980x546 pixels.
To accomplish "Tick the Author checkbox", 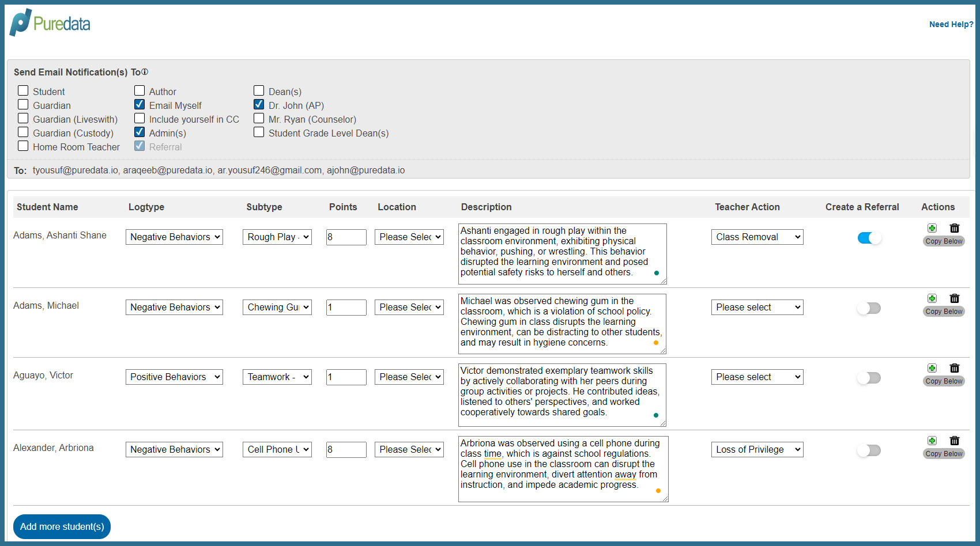I will (140, 90).
